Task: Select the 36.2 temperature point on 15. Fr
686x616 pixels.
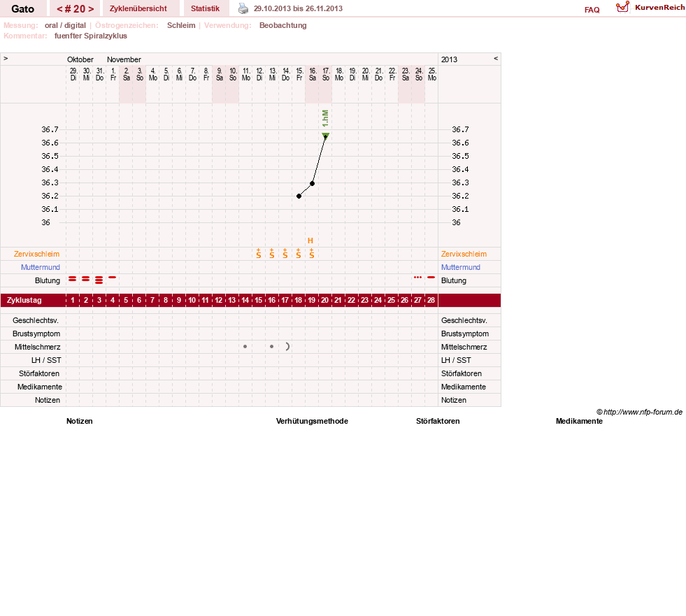Action: coord(299,196)
